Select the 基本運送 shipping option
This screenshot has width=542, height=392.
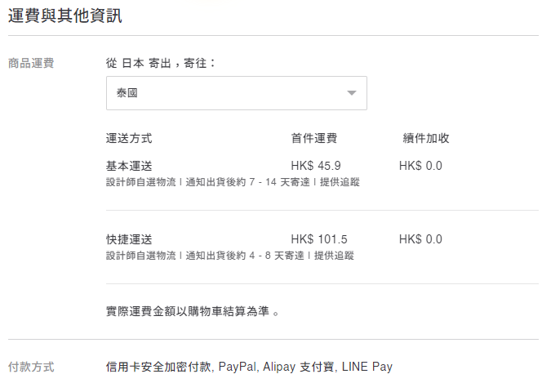(129, 166)
